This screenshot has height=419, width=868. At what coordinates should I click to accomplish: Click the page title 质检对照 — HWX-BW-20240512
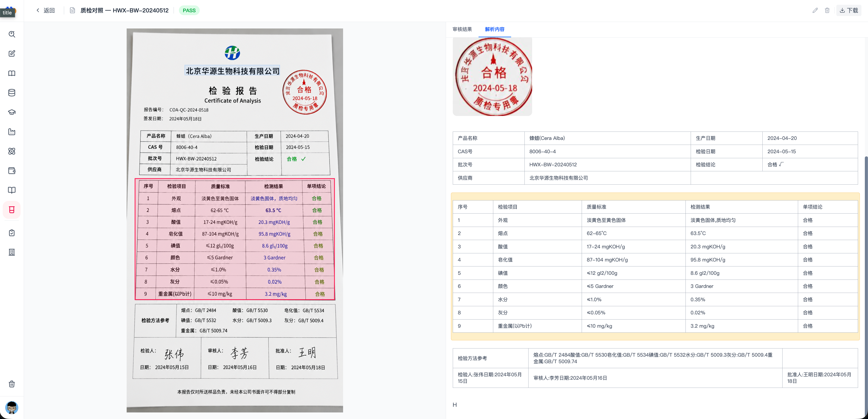124,10
